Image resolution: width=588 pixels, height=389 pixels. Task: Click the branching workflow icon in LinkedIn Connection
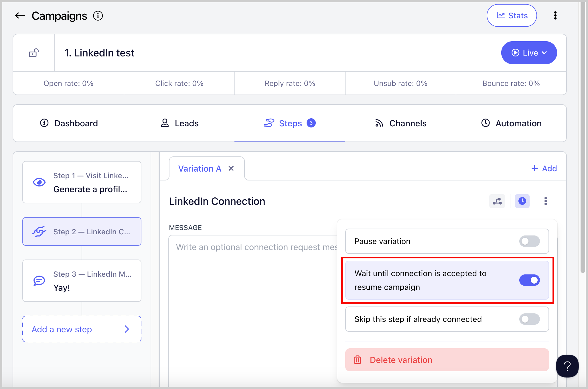[497, 201]
